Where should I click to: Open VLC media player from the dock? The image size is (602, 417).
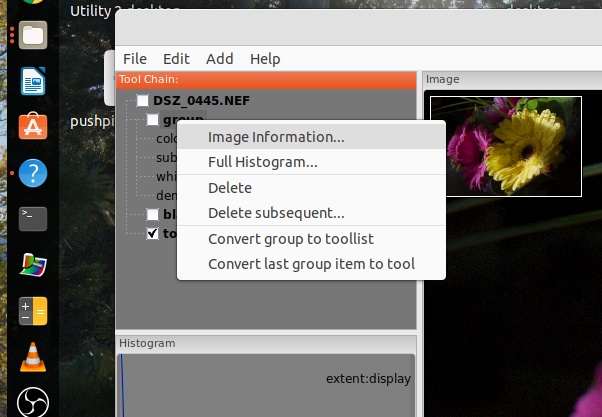[33, 356]
